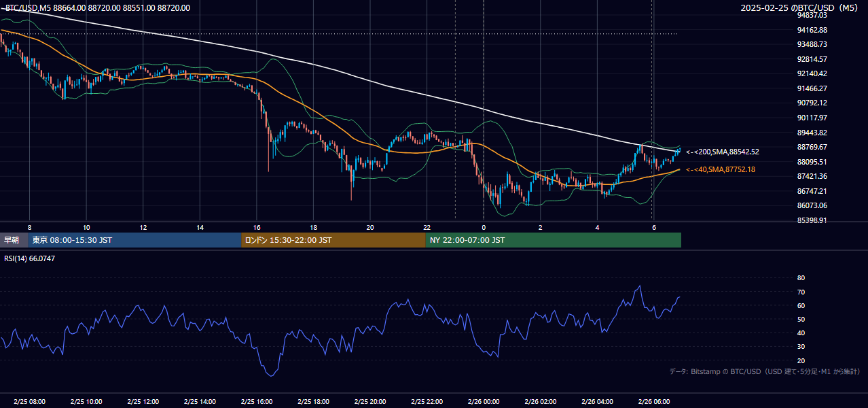Select the ロンドン 15:30-22:00 JST session bar

pyautogui.click(x=333, y=240)
